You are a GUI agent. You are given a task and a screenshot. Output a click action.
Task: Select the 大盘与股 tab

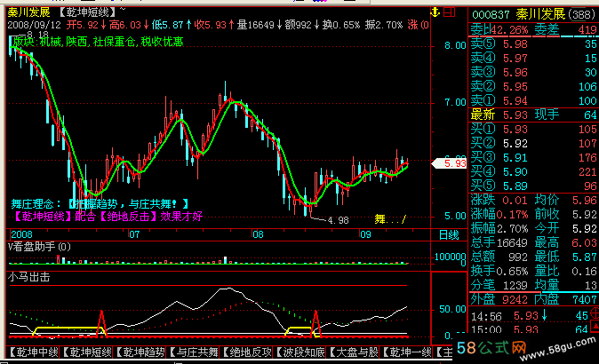[354, 352]
